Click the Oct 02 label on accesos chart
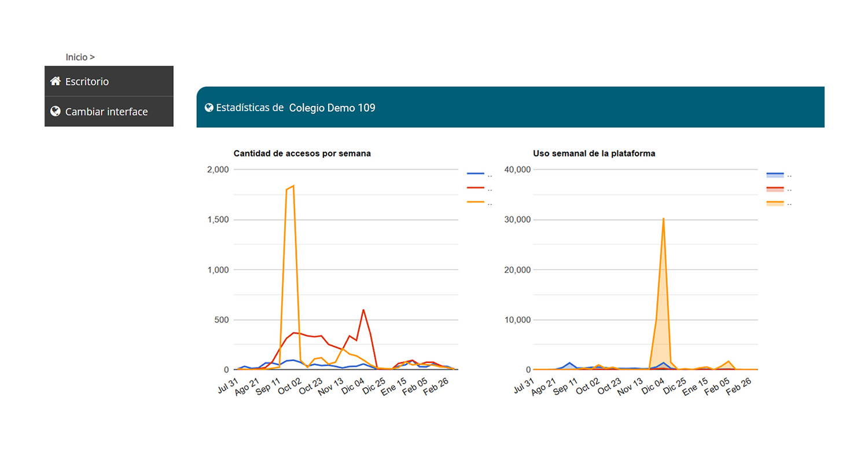This screenshot has width=868, height=463. 290,386
